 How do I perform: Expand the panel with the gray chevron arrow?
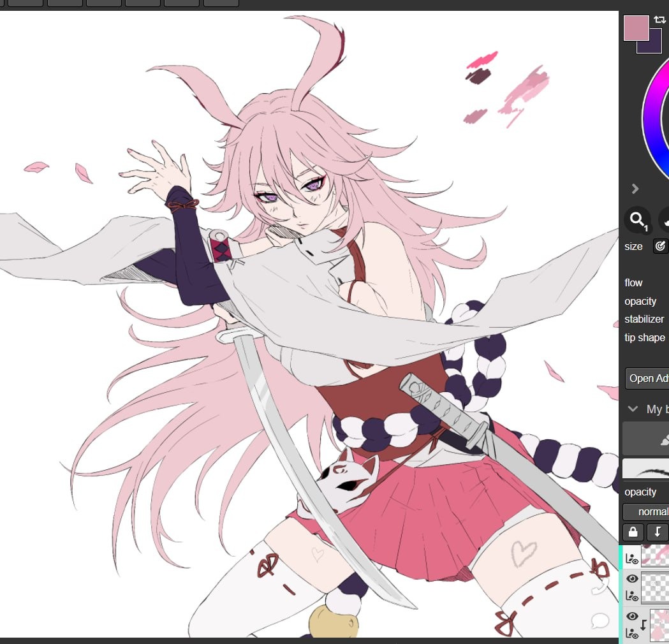[x=635, y=189]
